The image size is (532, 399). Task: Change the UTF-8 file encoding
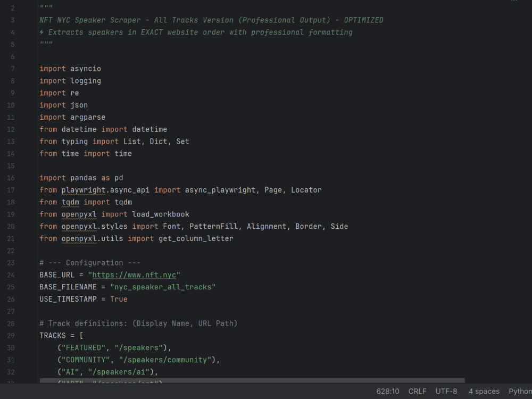(x=446, y=391)
